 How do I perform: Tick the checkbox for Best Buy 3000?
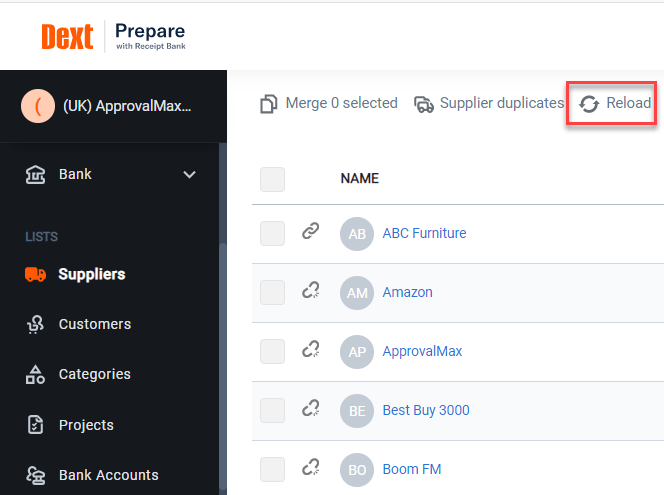point(272,410)
